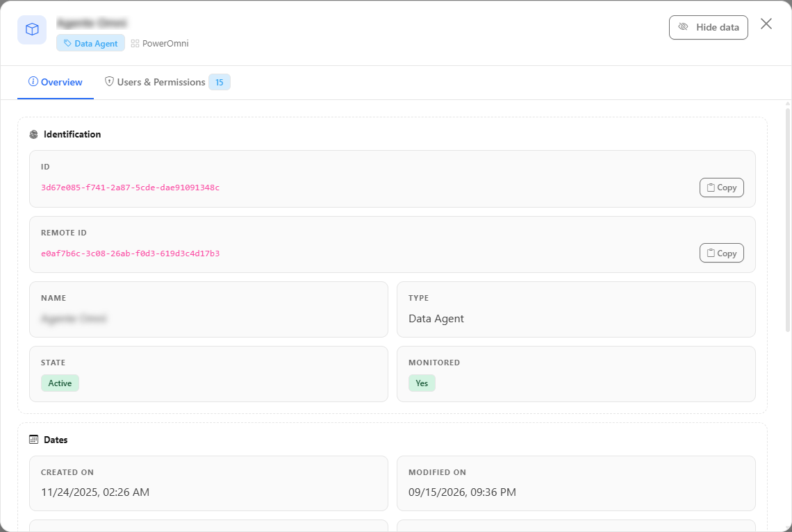Click the CREATED ON label
The width and height of the screenshot is (792, 532).
67,472
